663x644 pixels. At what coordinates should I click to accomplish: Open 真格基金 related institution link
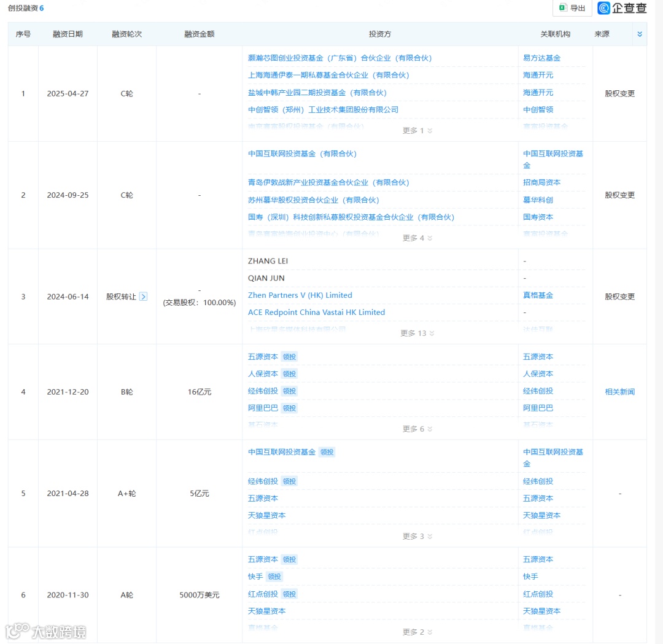(538, 295)
